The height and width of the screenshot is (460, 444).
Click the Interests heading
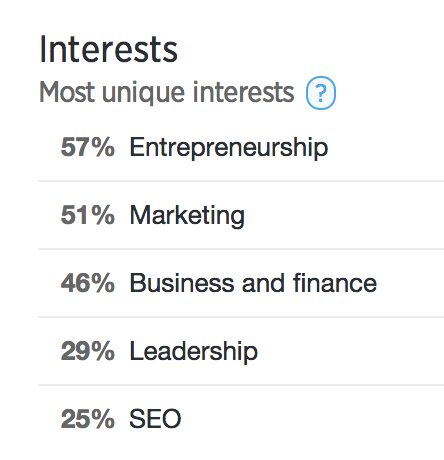pyautogui.click(x=108, y=49)
